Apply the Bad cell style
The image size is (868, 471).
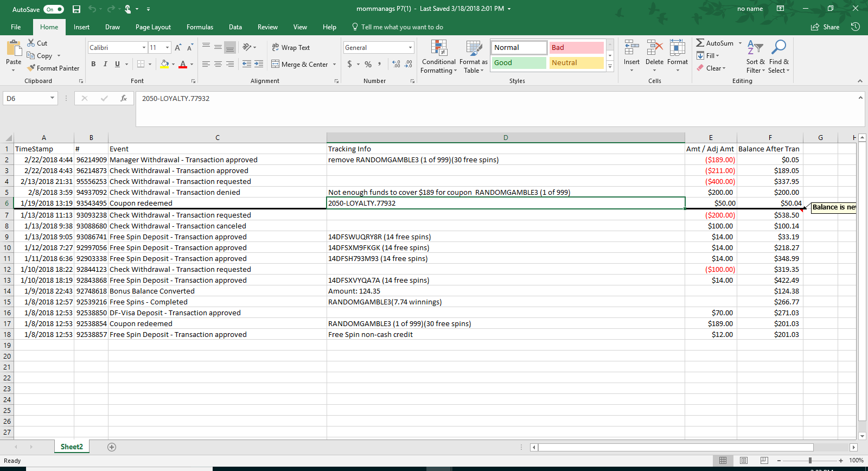coord(576,48)
